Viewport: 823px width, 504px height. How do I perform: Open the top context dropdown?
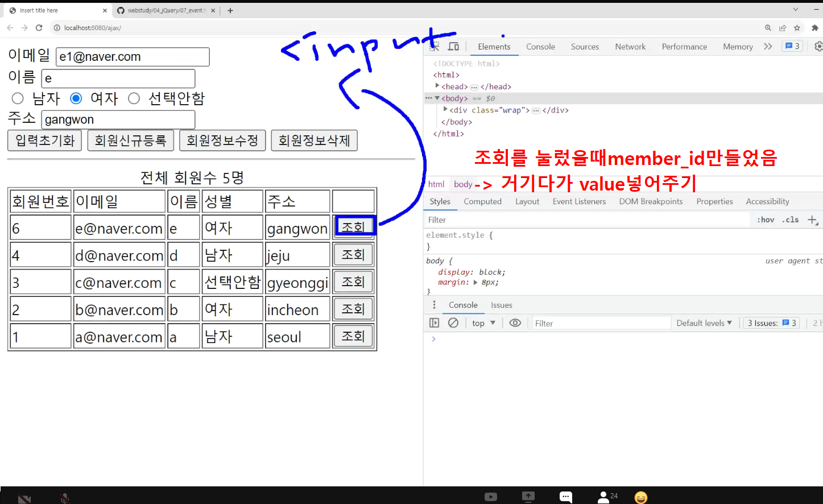pos(483,323)
